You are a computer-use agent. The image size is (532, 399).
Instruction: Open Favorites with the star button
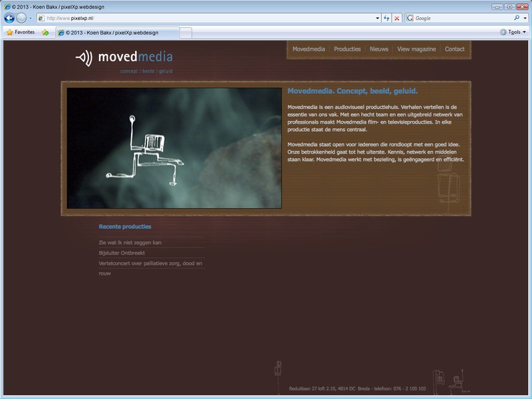(x=21, y=32)
